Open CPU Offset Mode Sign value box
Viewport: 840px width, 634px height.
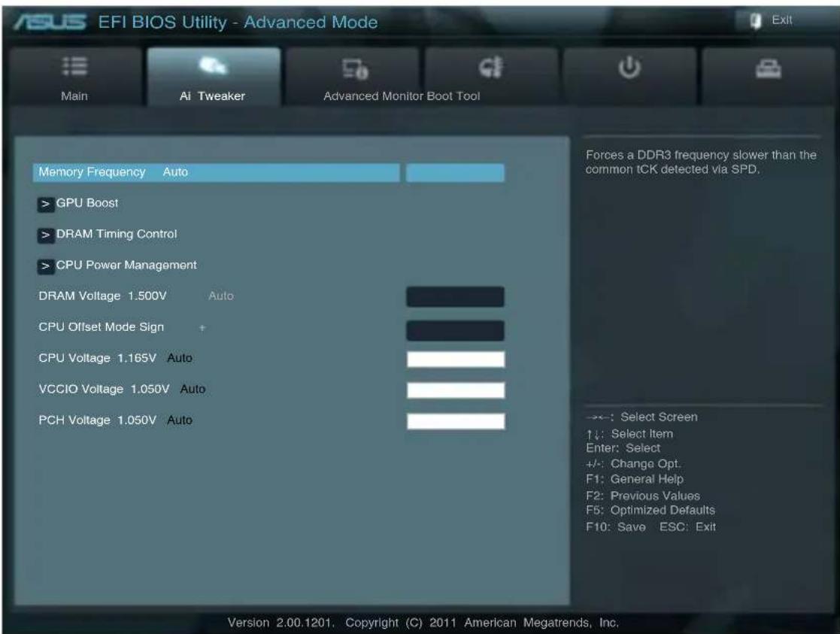[x=455, y=331]
